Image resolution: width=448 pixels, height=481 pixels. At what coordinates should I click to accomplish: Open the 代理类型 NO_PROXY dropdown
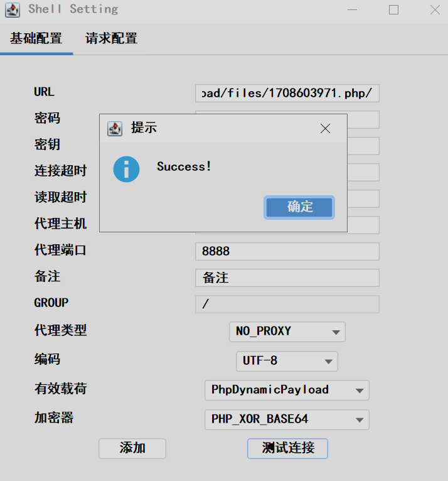point(287,332)
